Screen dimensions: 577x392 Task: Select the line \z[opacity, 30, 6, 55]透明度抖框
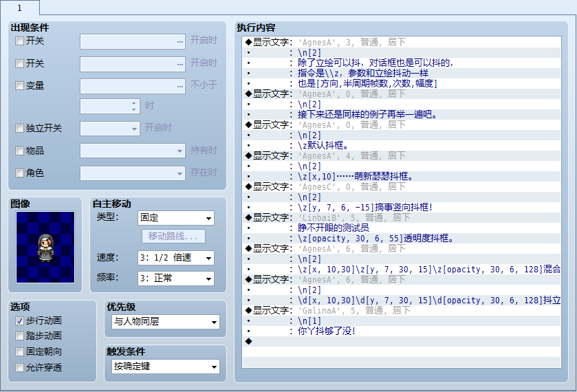click(x=402, y=238)
